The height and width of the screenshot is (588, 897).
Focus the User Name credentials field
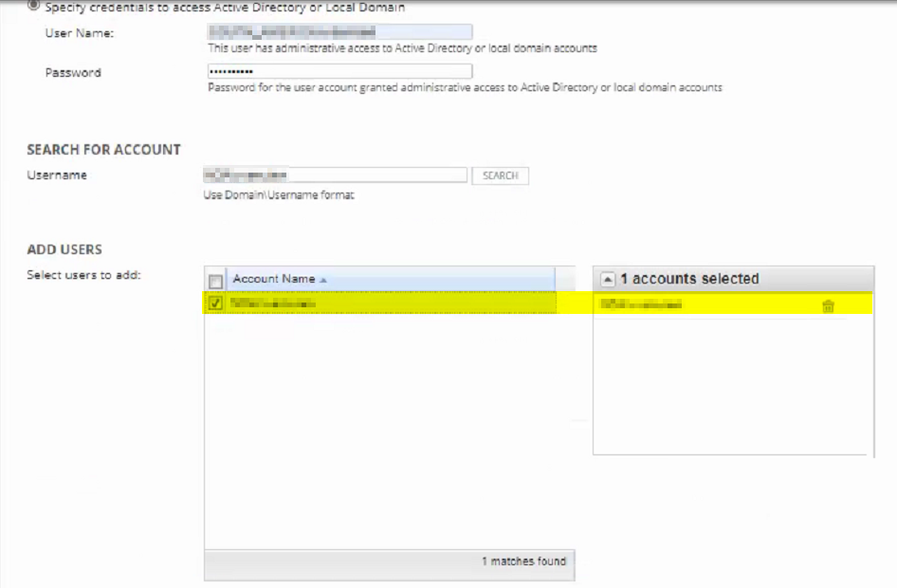339,31
